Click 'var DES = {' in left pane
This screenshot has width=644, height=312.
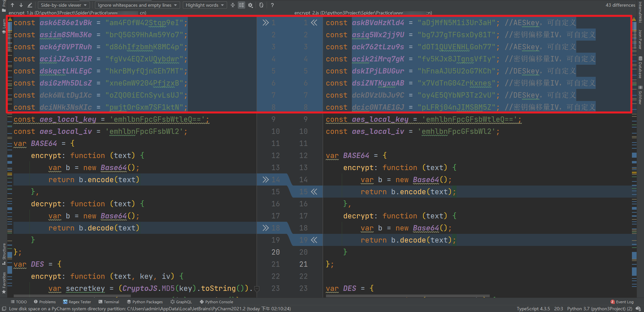coord(38,264)
